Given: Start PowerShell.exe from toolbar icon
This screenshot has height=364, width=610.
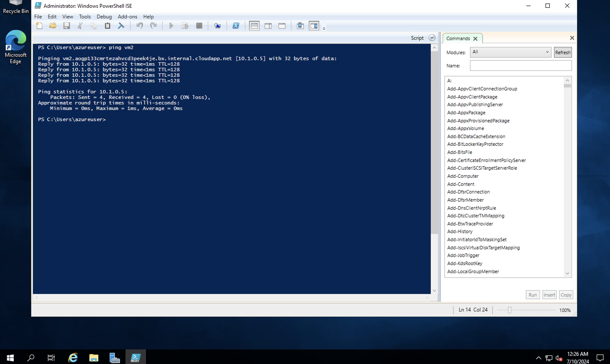Looking at the screenshot, I should [x=236, y=26].
